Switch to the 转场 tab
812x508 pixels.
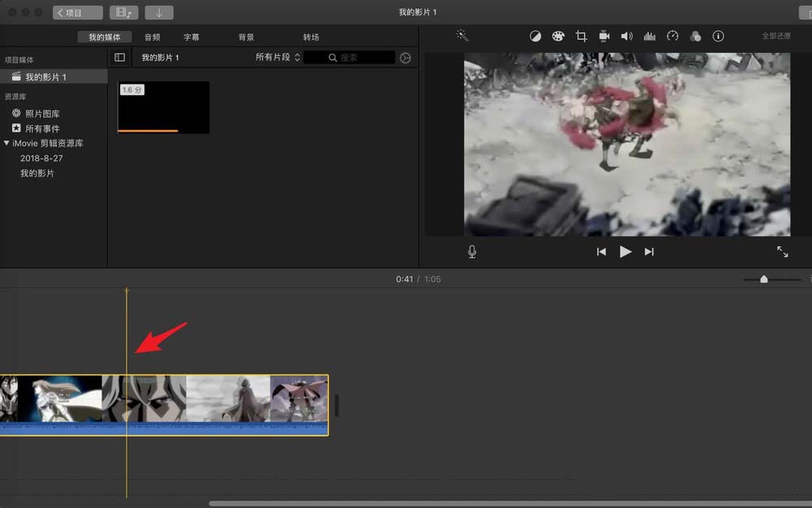click(312, 37)
